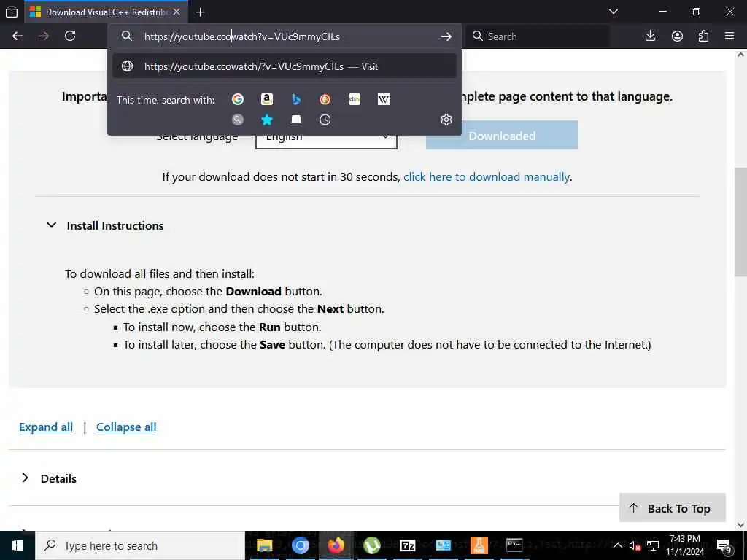Search this time with Amazon
747x560 pixels.
[267, 99]
